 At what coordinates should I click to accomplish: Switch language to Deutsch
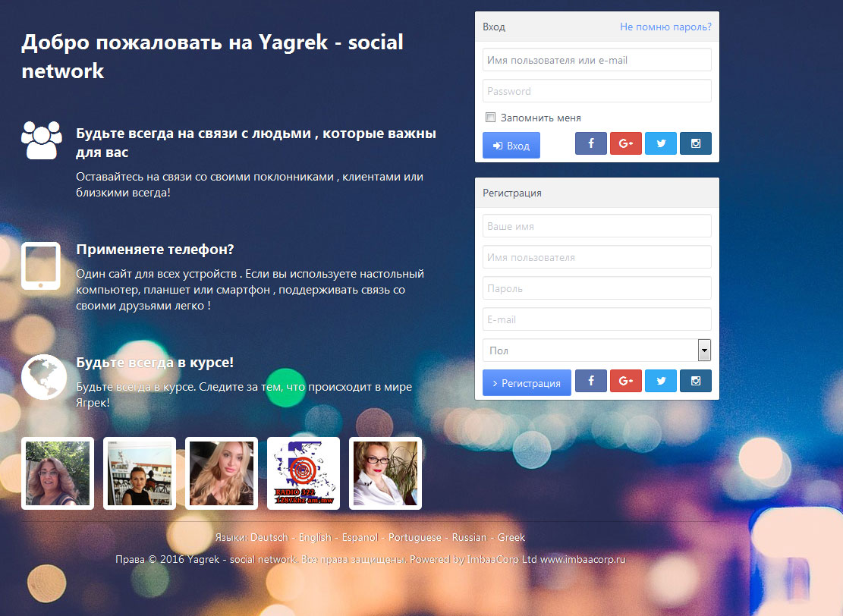pos(269,537)
